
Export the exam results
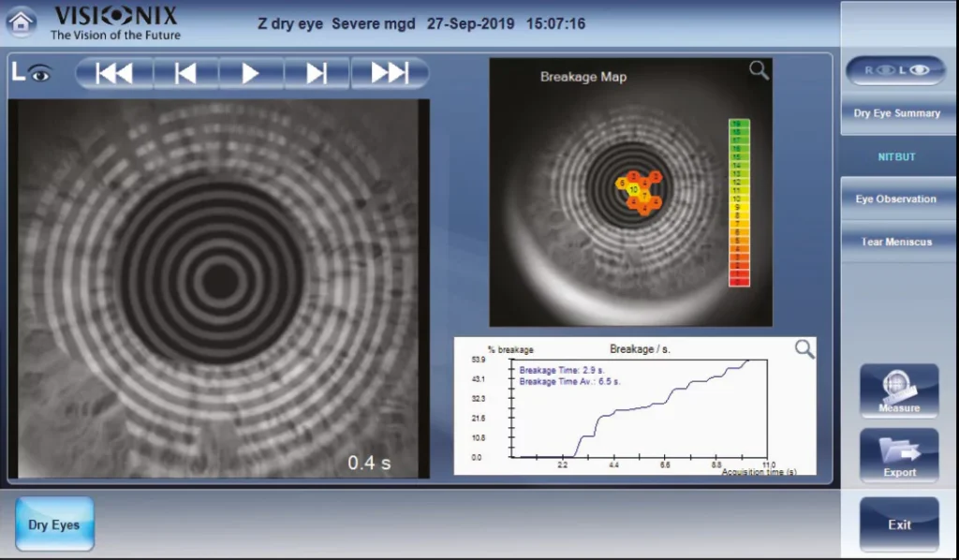pyautogui.click(x=899, y=455)
